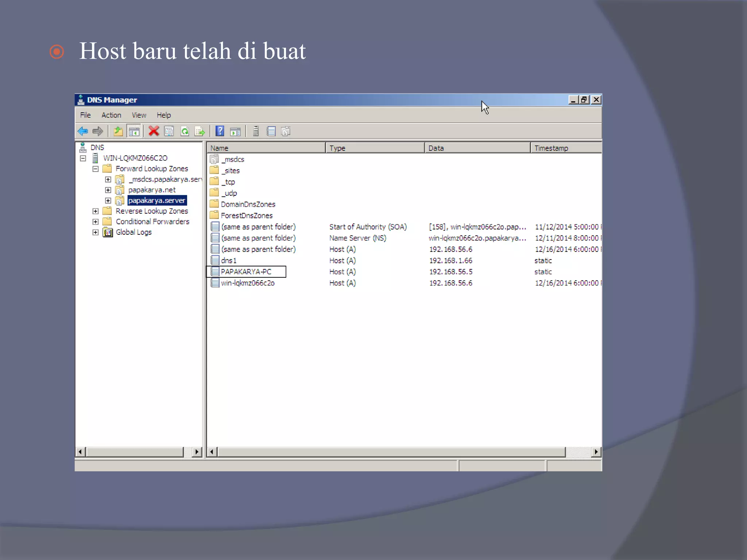Click the New Record toolbar icon
The height and width of the screenshot is (560, 747).
click(x=271, y=131)
